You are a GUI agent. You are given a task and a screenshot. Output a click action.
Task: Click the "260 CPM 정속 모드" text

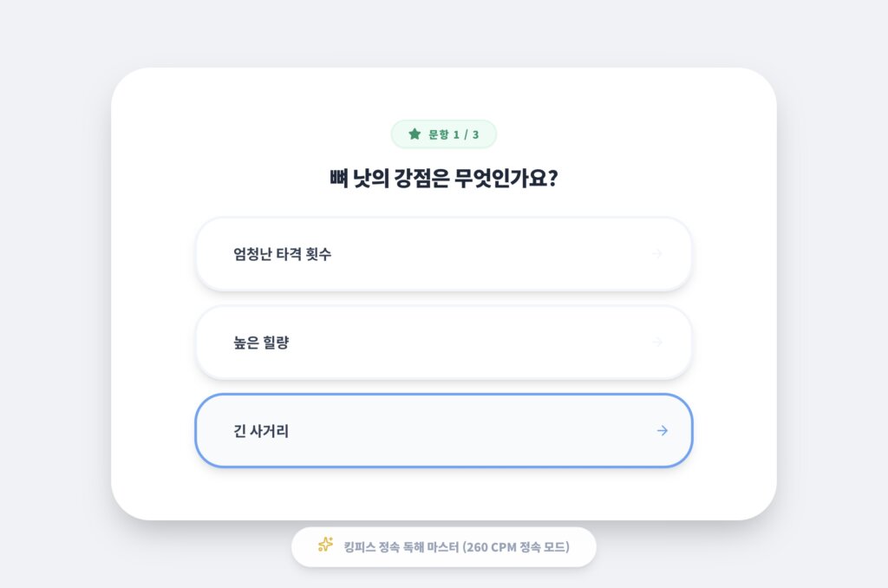click(519, 547)
